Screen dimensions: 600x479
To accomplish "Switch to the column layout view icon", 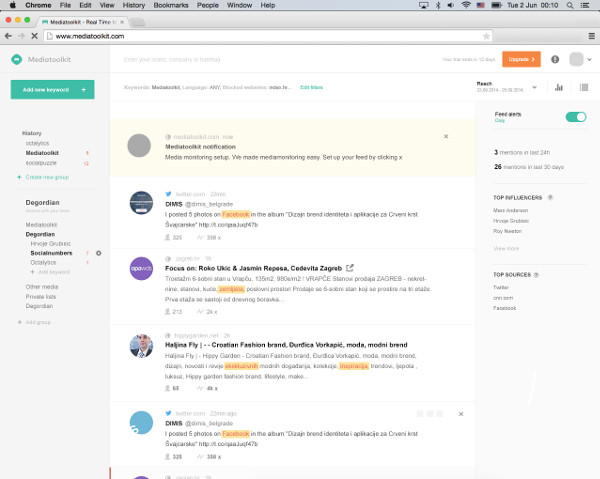I will pos(584,87).
